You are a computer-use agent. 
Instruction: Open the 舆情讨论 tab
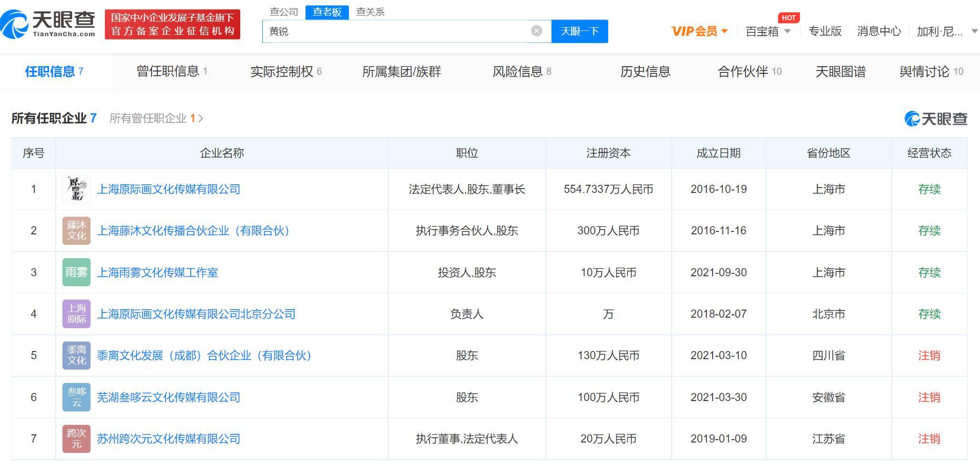(931, 71)
